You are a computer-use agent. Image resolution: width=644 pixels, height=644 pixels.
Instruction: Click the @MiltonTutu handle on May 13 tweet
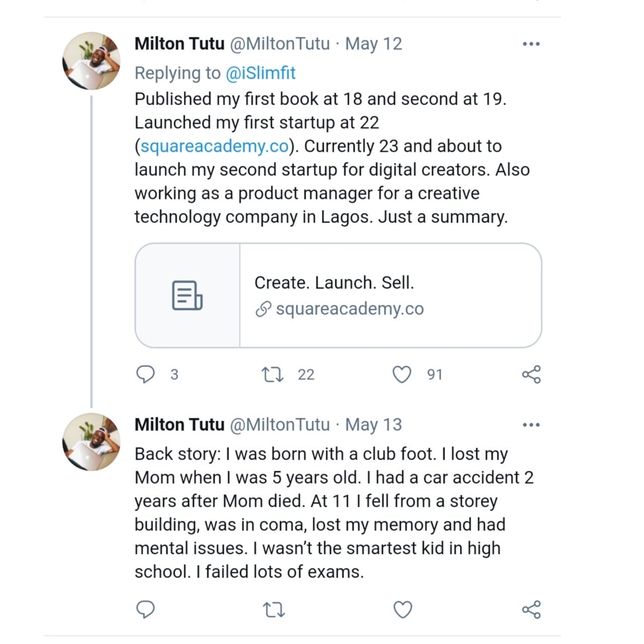280,425
